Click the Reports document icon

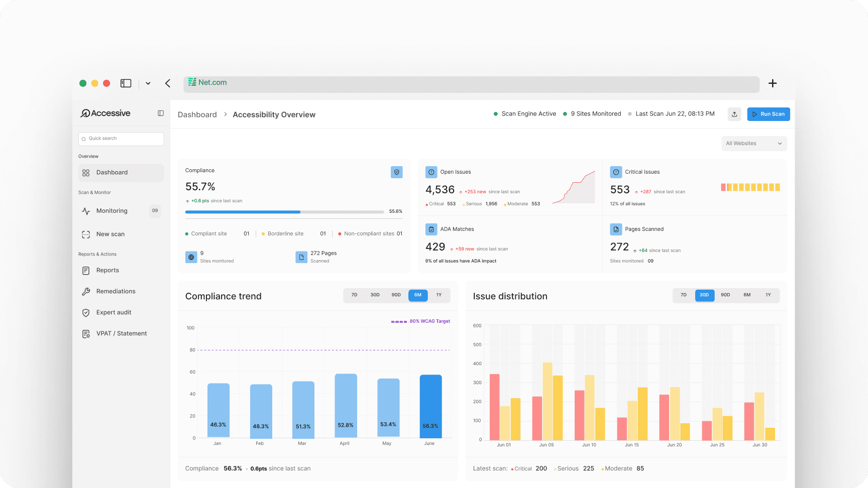tap(86, 271)
